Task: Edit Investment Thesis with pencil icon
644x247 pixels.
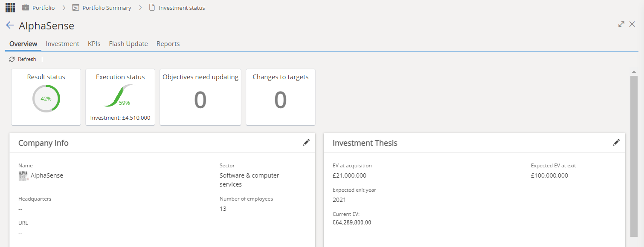Action: (616, 143)
